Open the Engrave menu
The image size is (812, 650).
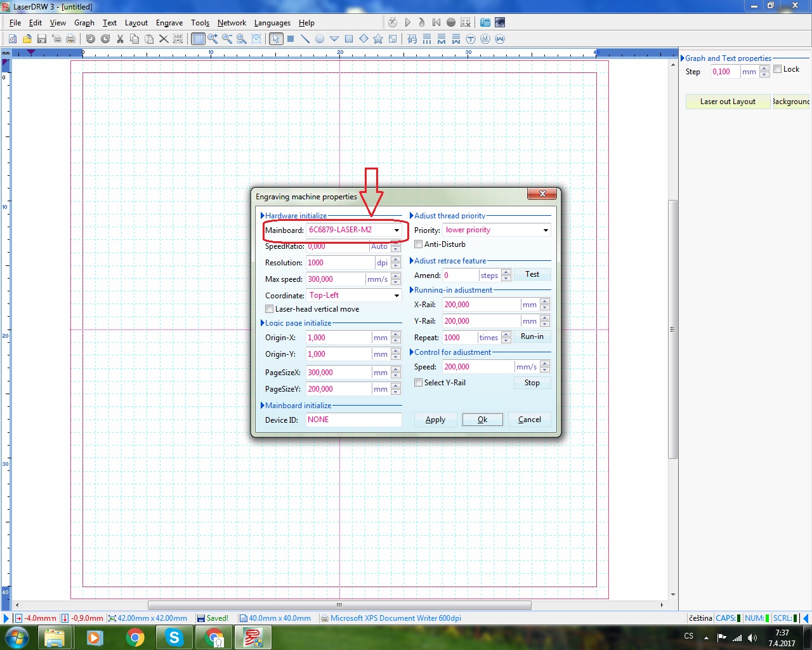click(169, 23)
